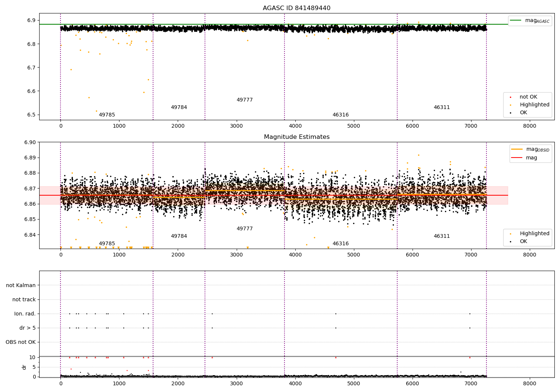Click the orange mag OBSID legend line sample

(517, 149)
